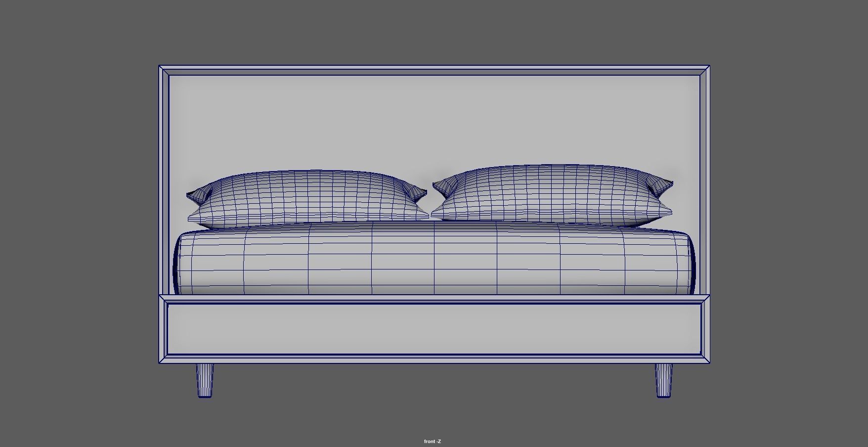The height and width of the screenshot is (447, 868).
Task: Select the right pillow mesh
Action: coord(552,196)
